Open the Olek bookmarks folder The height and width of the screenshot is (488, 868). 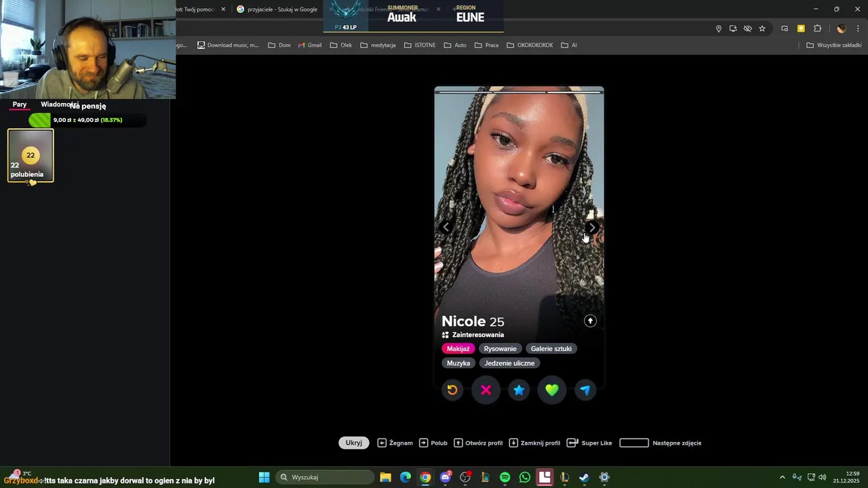click(x=340, y=45)
